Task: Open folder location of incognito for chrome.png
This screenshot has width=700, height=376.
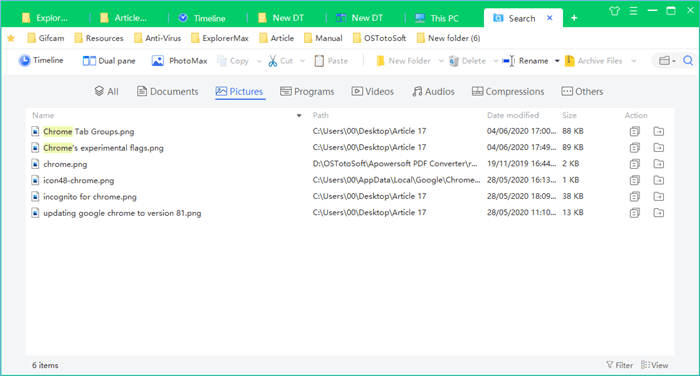Action: pyautogui.click(x=658, y=196)
